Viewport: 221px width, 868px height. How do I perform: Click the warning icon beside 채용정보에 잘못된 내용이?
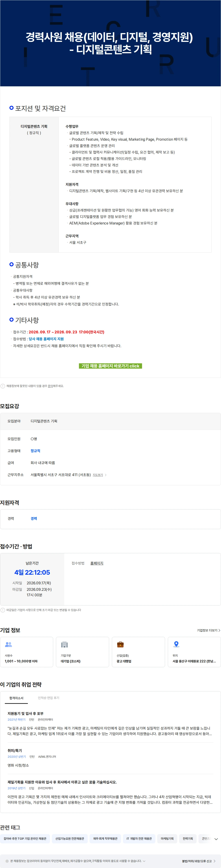3,386
